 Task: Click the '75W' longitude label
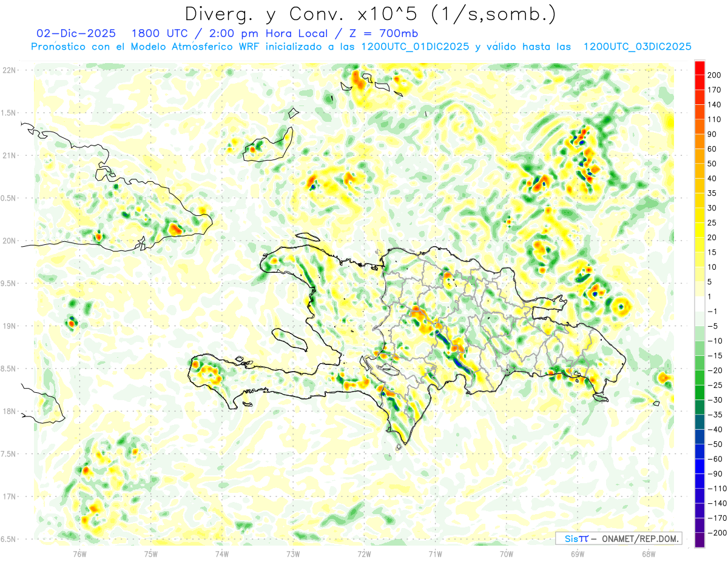point(150,554)
